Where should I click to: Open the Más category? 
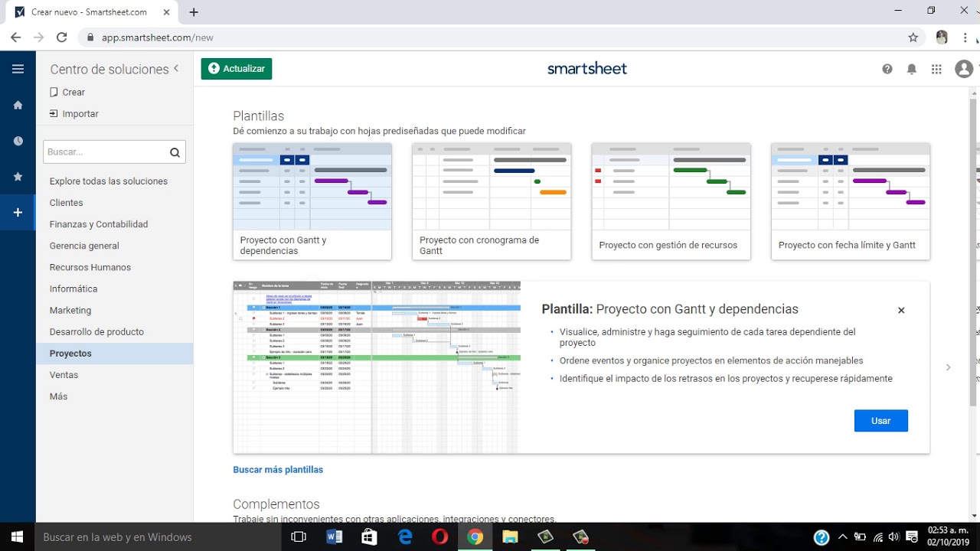click(58, 396)
